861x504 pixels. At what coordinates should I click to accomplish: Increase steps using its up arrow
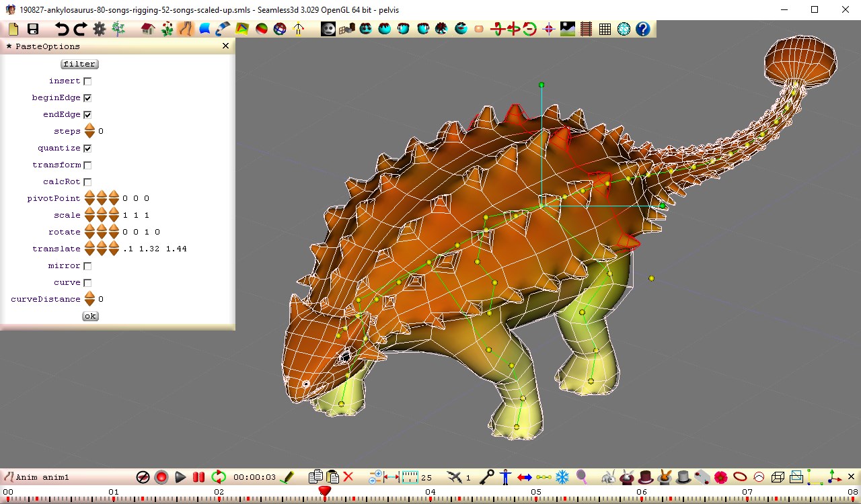pos(90,127)
